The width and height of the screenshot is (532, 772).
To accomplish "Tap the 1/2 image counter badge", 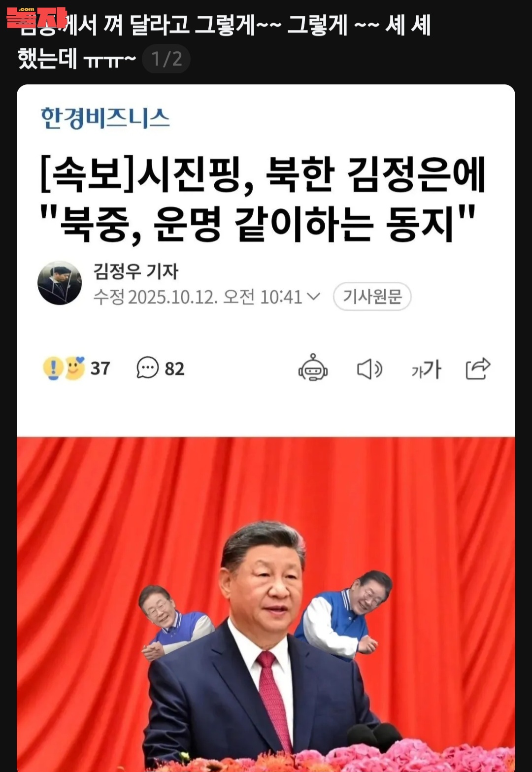I will pos(166,59).
